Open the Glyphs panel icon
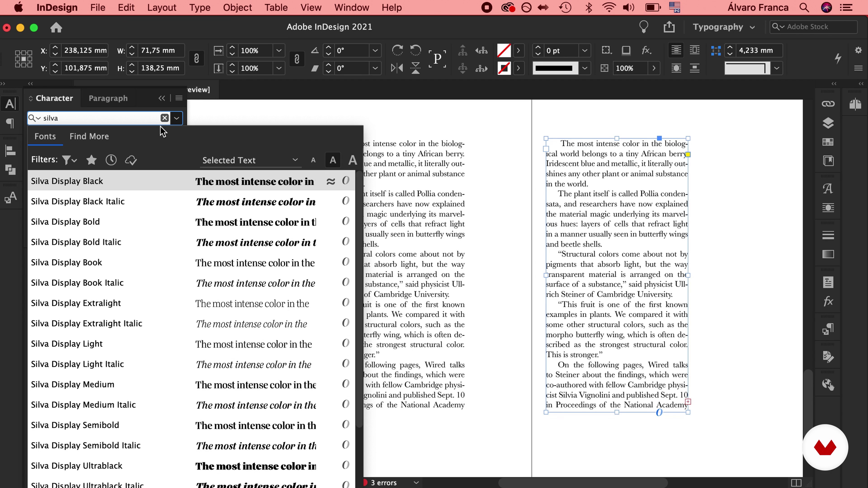868x488 pixels. [x=828, y=188]
